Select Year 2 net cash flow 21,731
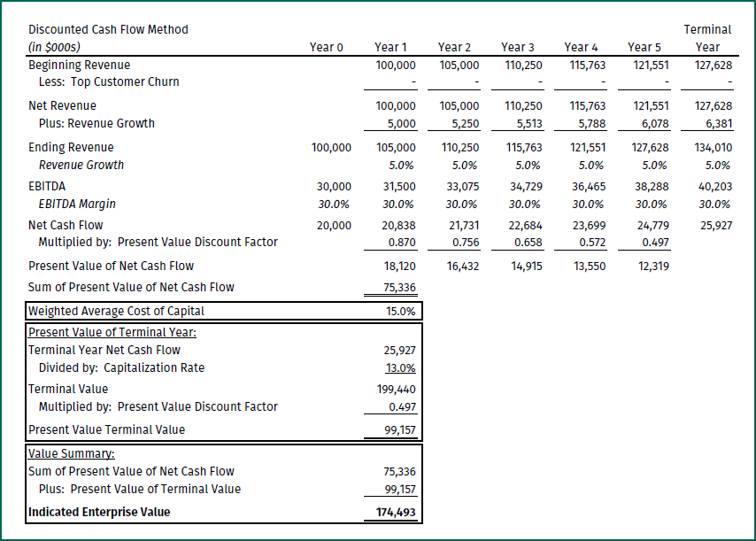 [x=462, y=226]
